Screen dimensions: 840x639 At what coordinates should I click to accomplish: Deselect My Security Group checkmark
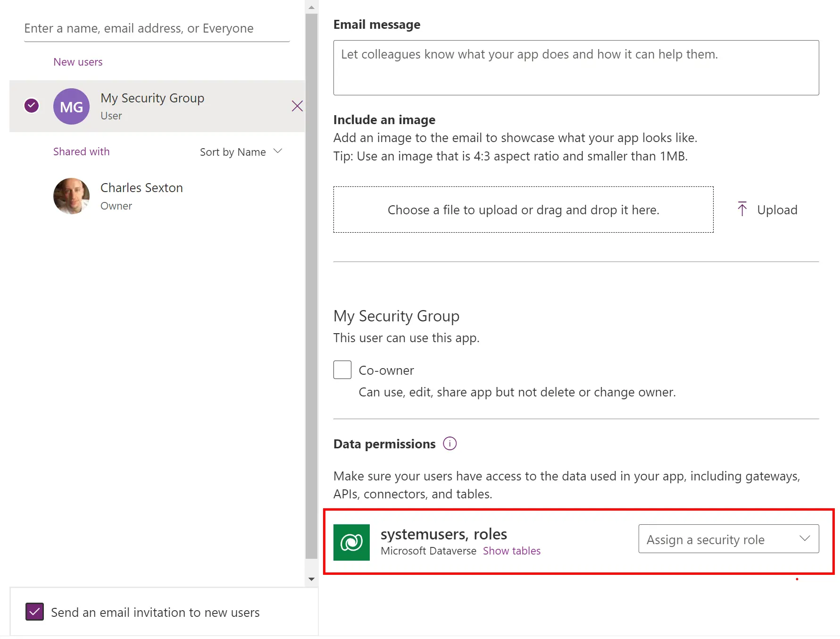point(32,106)
